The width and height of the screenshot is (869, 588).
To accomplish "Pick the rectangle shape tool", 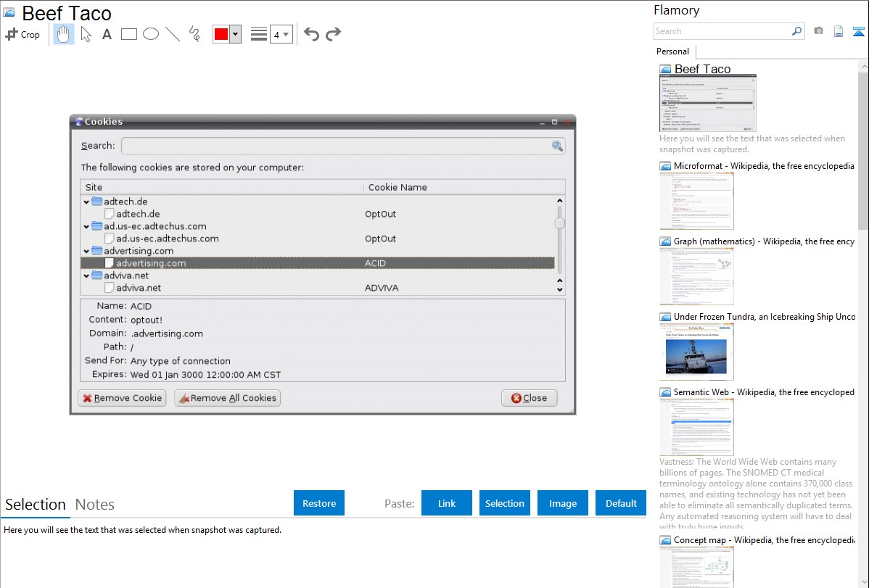I will 128,34.
